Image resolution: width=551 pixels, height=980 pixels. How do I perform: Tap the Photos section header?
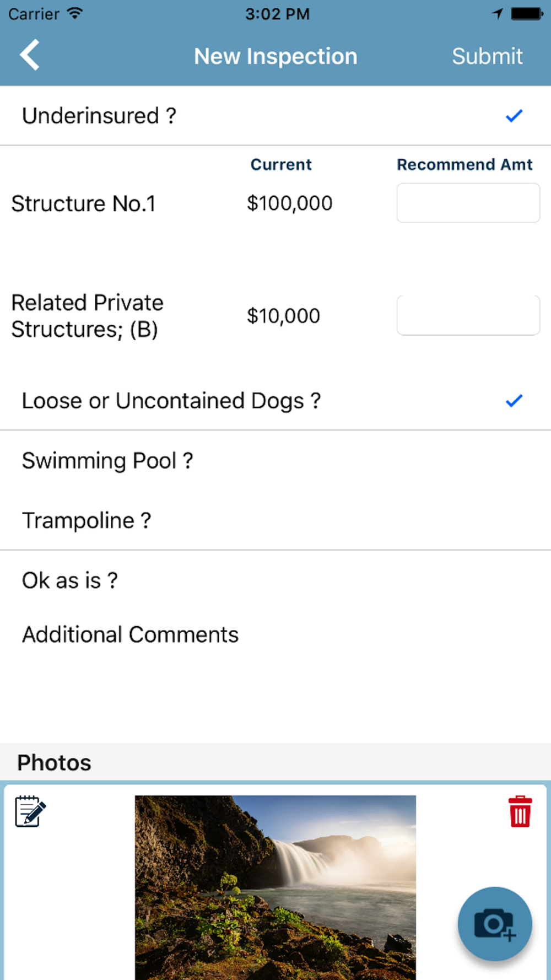pos(54,762)
